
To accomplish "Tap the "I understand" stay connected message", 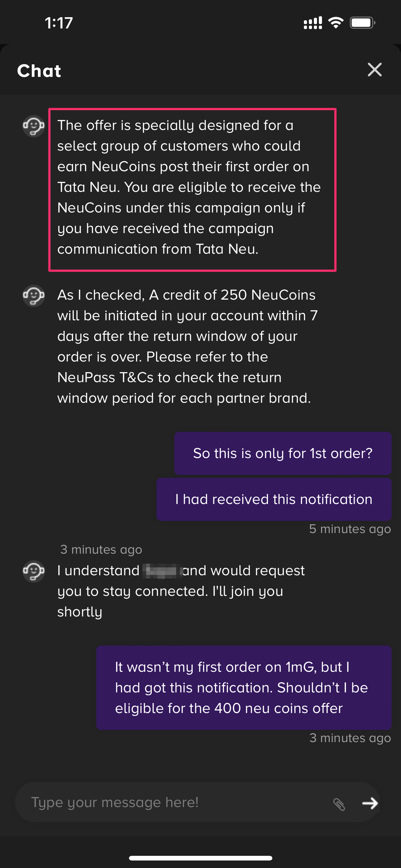I will (181, 591).
